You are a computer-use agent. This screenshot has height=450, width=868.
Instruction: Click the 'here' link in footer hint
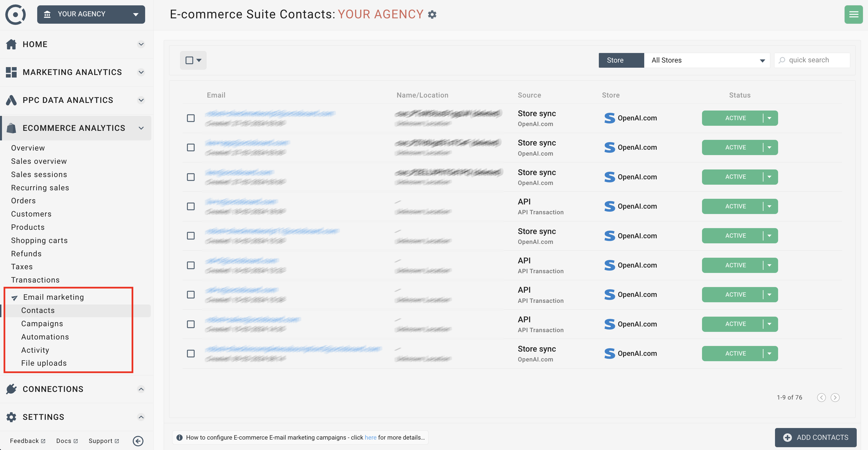pyautogui.click(x=370, y=438)
